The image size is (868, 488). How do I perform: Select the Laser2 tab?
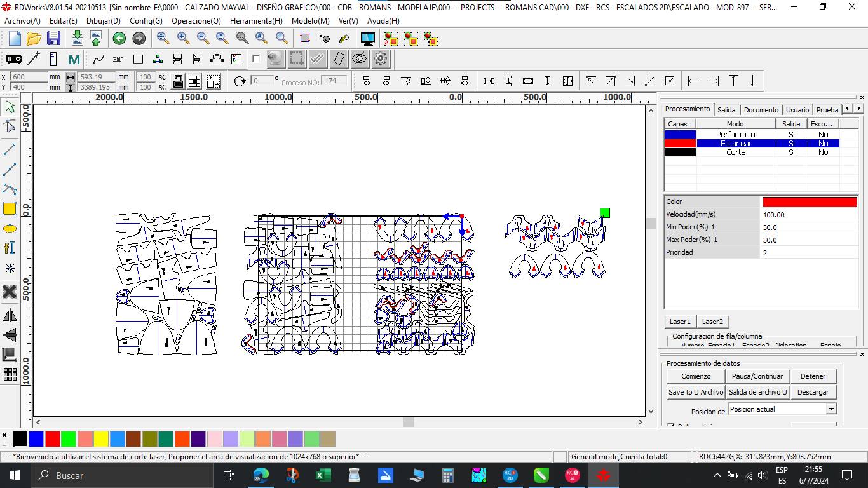tap(712, 322)
